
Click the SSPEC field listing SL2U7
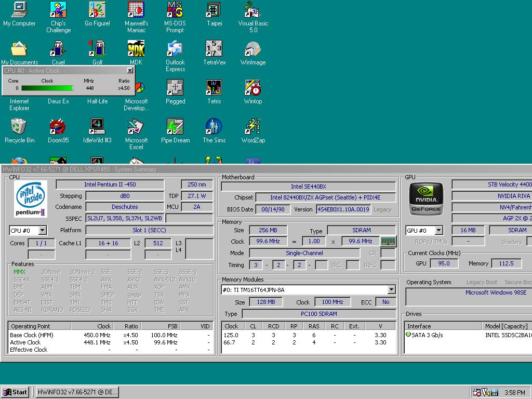pyautogui.click(x=125, y=218)
